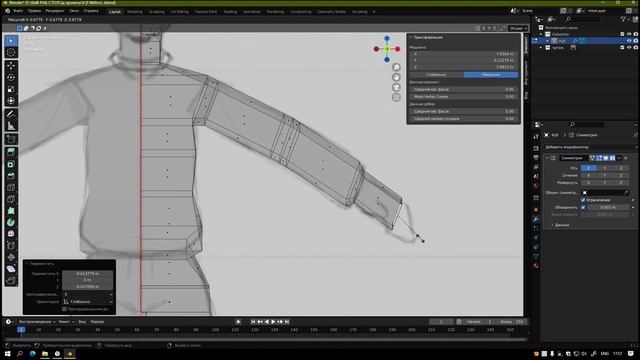Open the Правка menu
Image resolution: width=640 pixels, height=360 pixels.
[x=34, y=11]
